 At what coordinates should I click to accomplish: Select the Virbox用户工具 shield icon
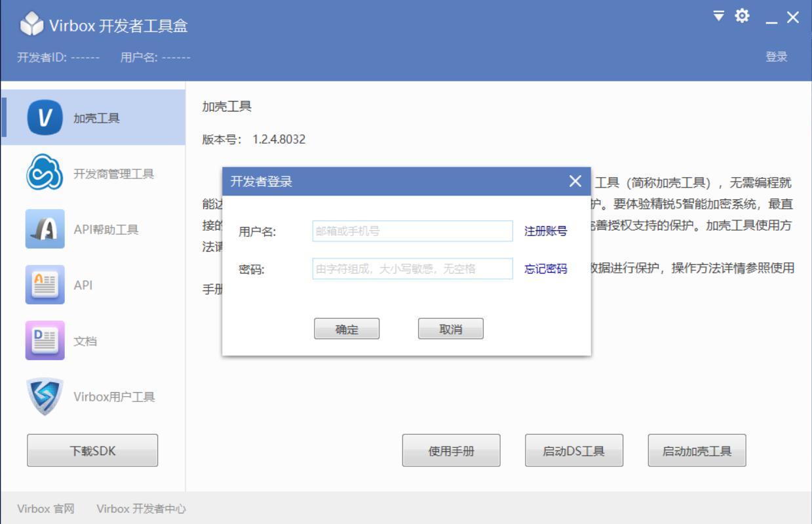[x=45, y=397]
